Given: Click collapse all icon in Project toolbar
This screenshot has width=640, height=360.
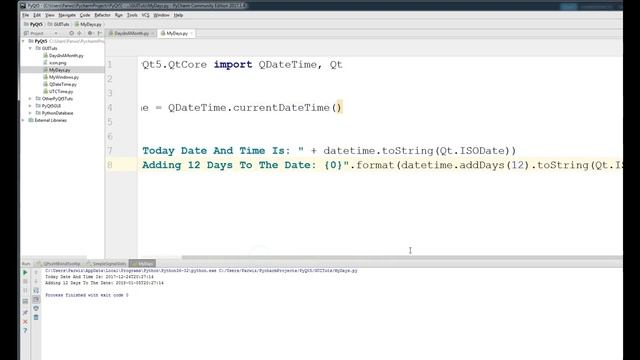Looking at the screenshot, I should (79, 33).
